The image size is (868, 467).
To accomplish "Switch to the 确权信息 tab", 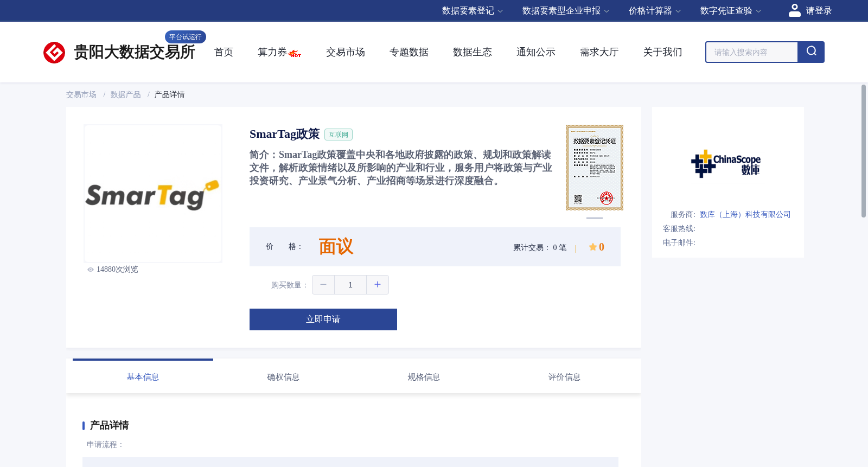I will (283, 377).
